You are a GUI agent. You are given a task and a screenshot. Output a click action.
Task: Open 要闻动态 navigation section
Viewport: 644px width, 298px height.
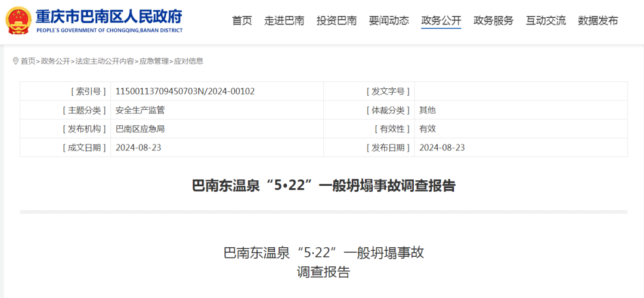(389, 20)
